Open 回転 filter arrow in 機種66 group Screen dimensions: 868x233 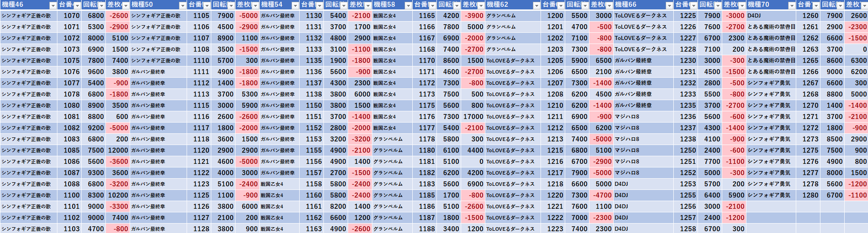point(718,5)
